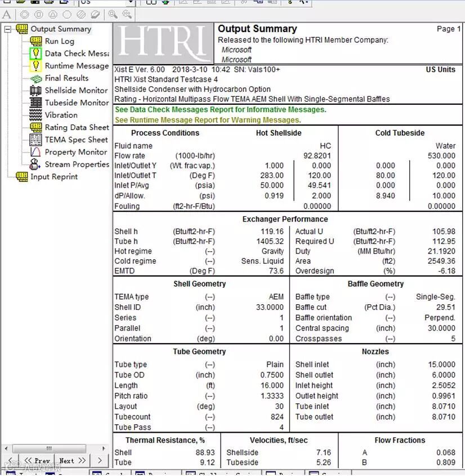465x476 pixels.
Task: Pick the plain circle shape tool
Action: [67, 14]
